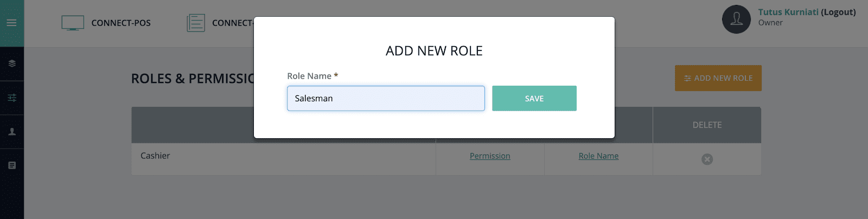
Task: Click the CONNECT-POS monitor icon
Action: coord(73,23)
